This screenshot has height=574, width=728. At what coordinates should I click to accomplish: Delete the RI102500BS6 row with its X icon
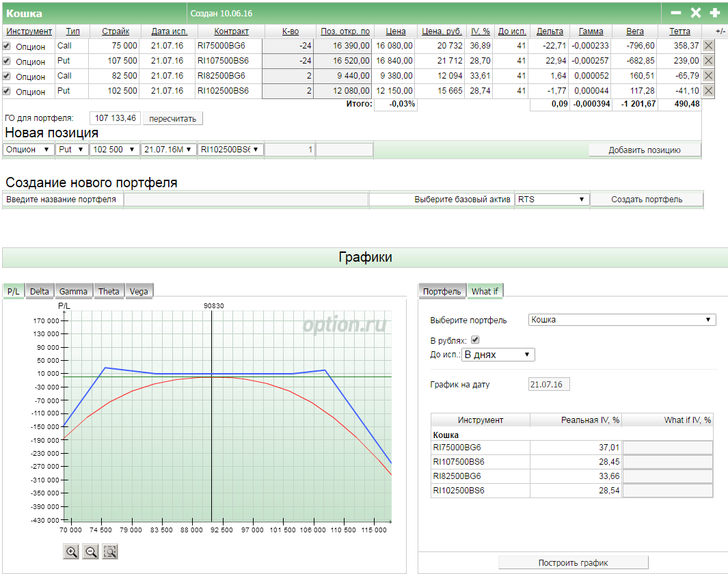tap(708, 90)
